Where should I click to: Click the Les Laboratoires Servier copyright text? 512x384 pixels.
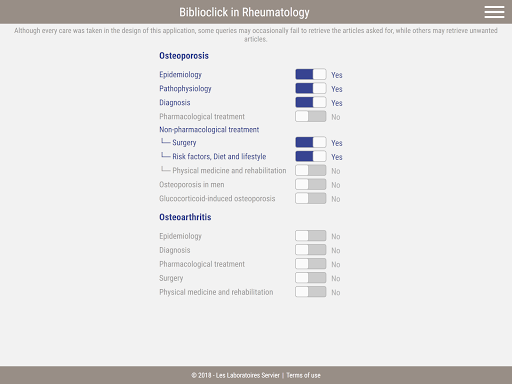235,375
